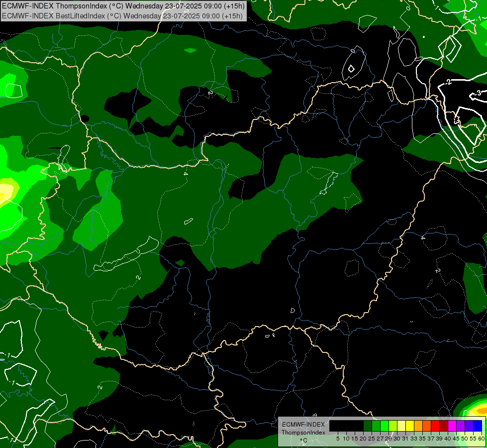487x448 pixels.
Task: Click the legend tick value 40
Action: 448,439
